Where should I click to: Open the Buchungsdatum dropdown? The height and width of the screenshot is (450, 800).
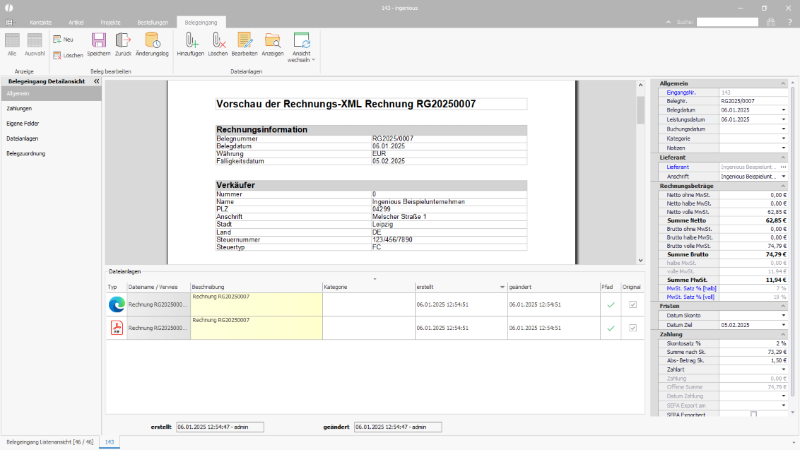784,129
